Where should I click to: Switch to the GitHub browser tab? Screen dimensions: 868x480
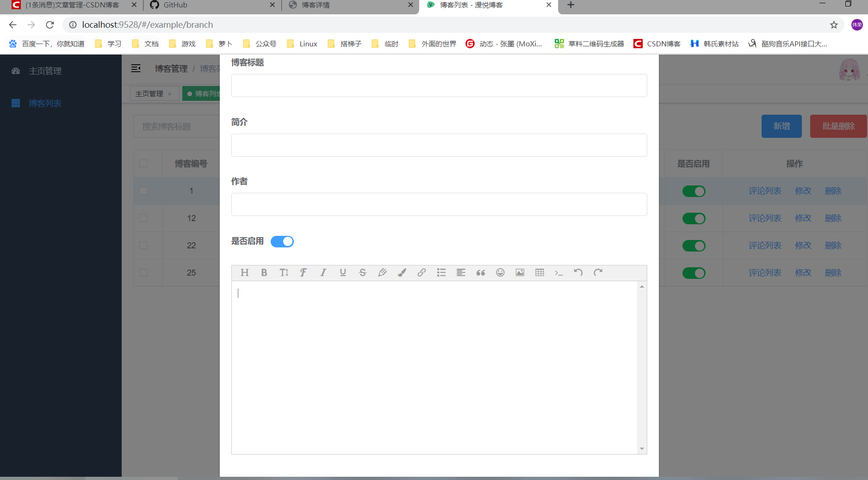[185, 5]
